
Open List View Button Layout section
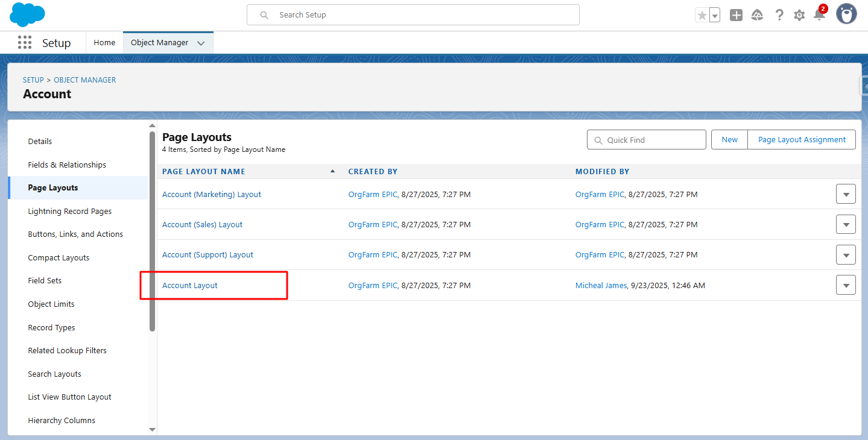pyautogui.click(x=69, y=397)
